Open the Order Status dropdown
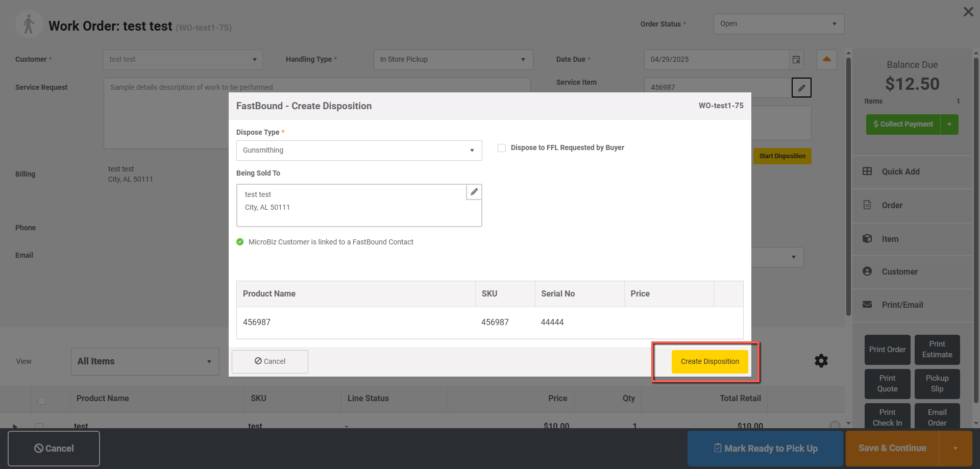Screen dimensions: 980x469 click(779, 23)
